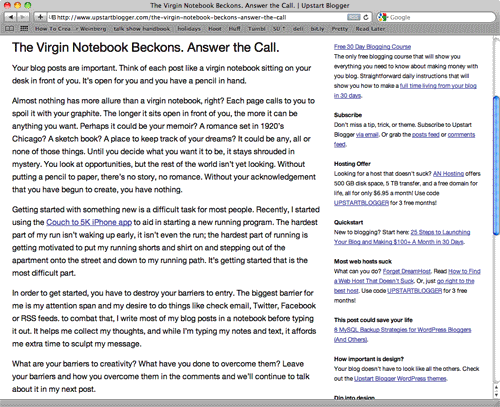Open the Upstart Blogger WordPress themes link

tap(400, 379)
